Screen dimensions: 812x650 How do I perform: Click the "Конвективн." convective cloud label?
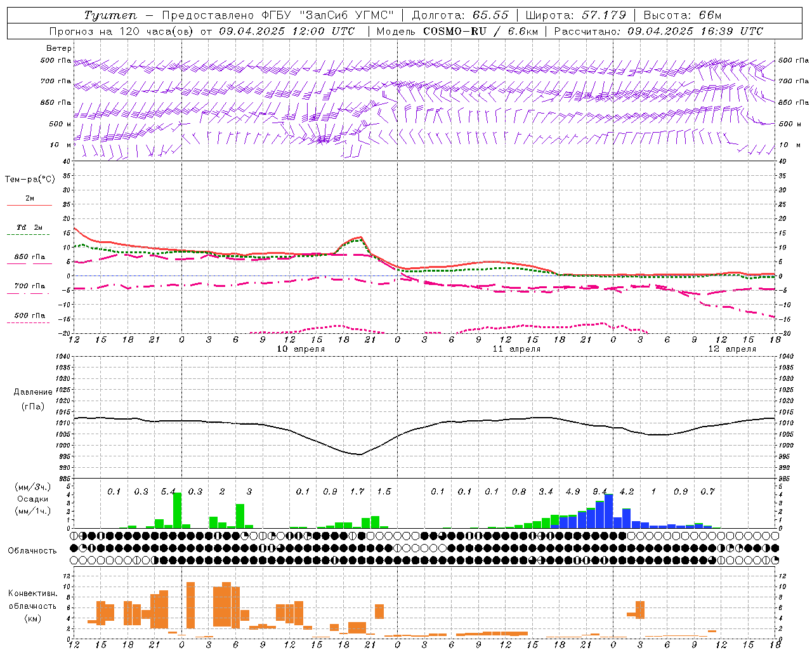[32, 594]
